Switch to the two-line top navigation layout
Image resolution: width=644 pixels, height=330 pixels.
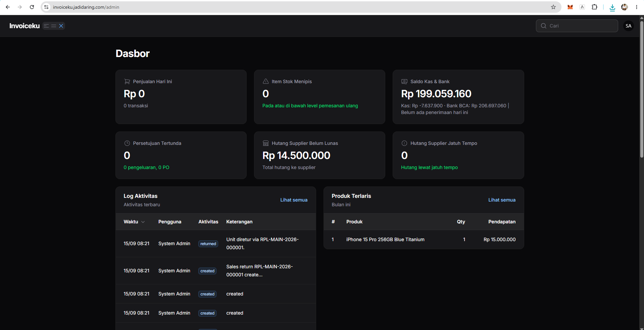point(54,26)
